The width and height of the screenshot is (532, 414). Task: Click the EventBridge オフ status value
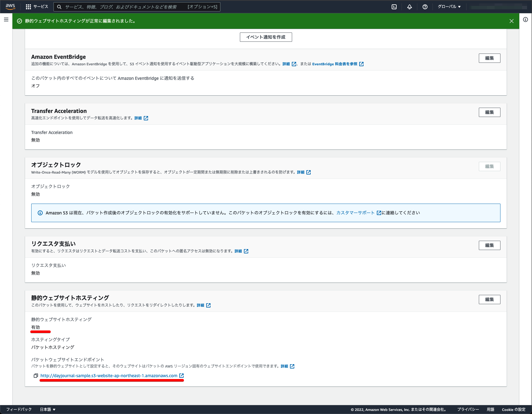(x=36, y=86)
